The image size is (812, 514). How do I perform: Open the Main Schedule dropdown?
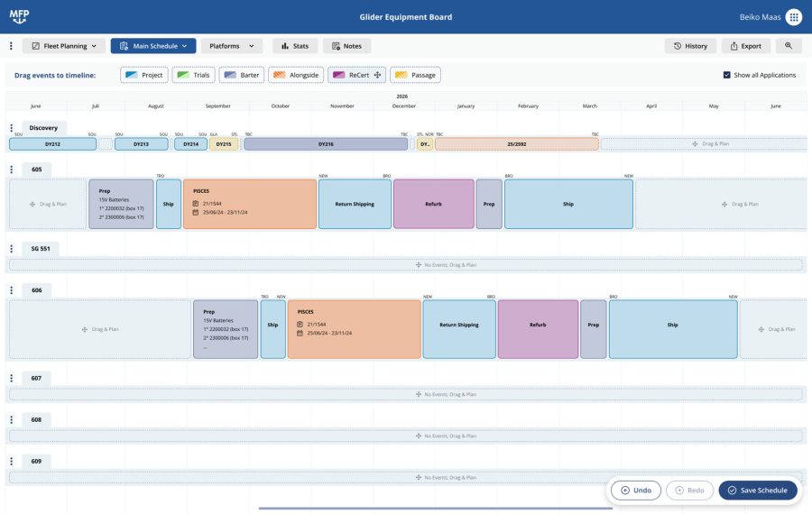coord(152,46)
